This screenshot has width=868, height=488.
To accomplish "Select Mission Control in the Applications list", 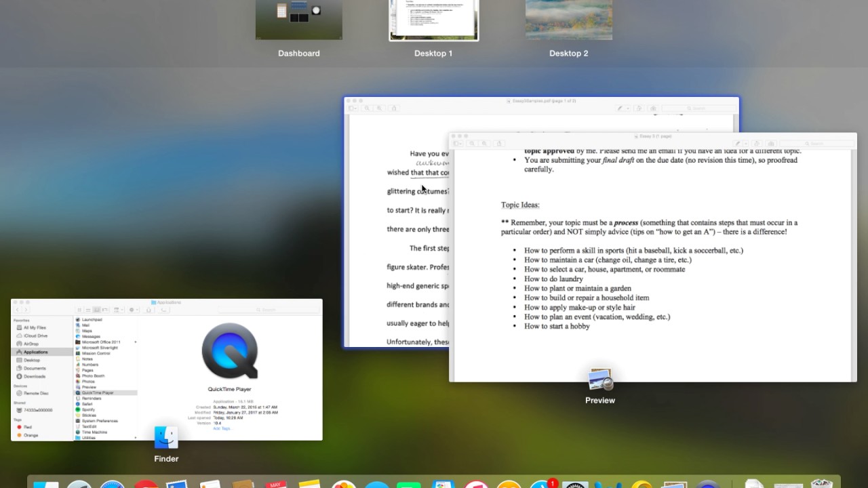I will 96,353.
